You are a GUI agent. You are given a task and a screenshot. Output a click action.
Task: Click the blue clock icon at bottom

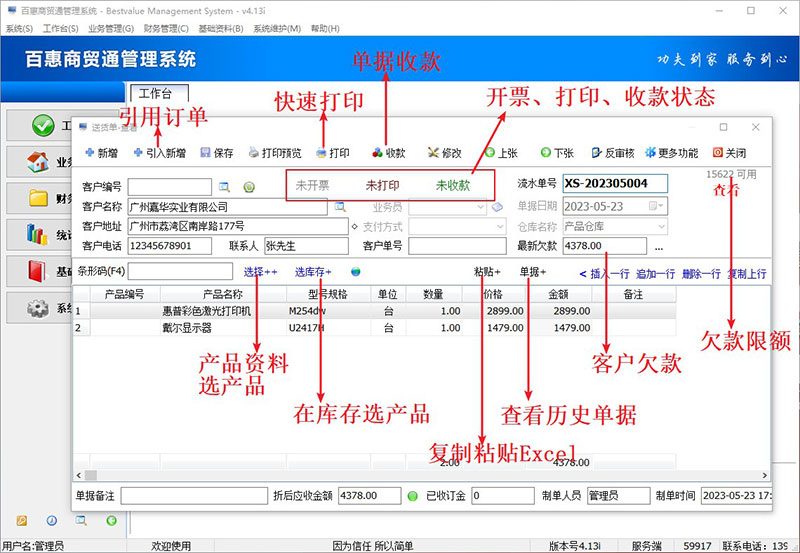pos(52,520)
